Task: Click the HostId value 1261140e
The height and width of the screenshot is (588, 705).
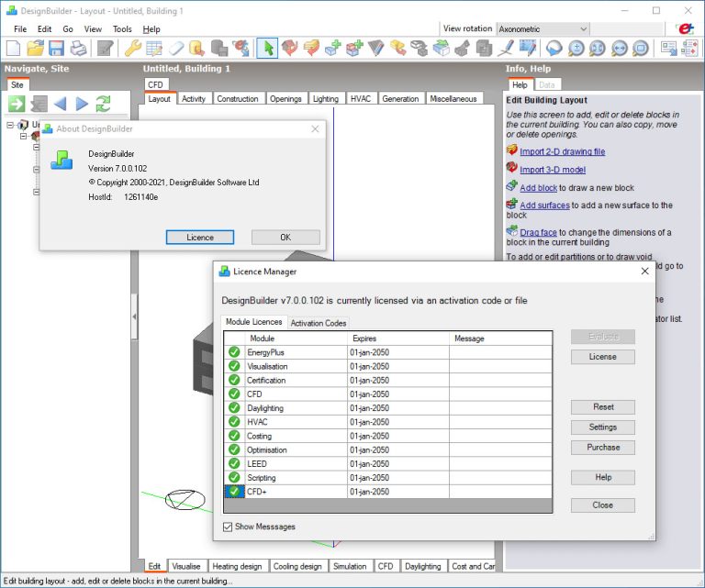Action: (x=140, y=196)
